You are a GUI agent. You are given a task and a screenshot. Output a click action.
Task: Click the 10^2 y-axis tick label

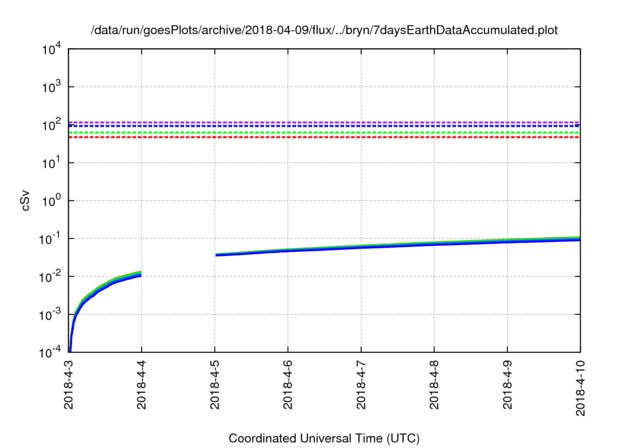pos(51,124)
